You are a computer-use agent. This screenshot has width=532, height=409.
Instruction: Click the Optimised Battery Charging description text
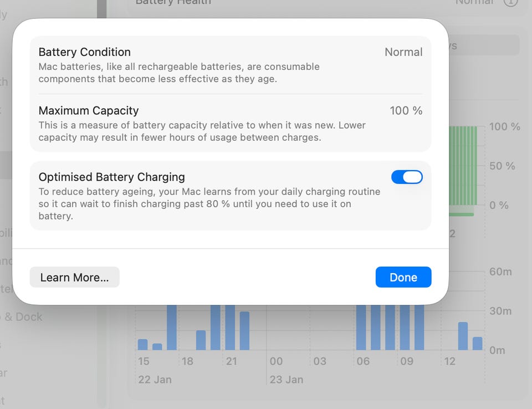click(209, 204)
